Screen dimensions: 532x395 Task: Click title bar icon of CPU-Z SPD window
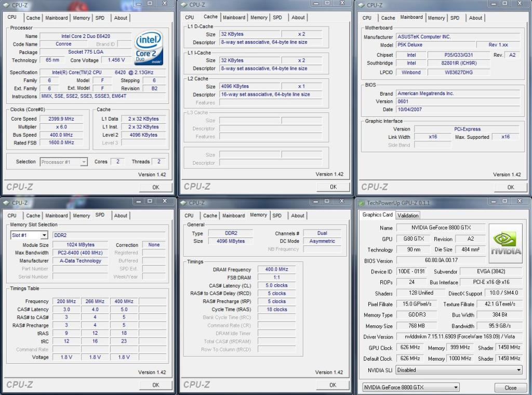coord(6,203)
